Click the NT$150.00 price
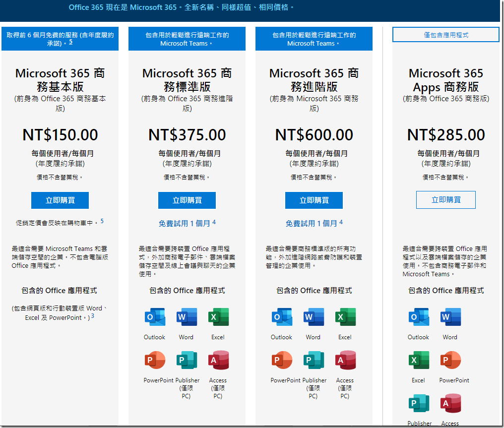504x428 pixels. [x=60, y=134]
